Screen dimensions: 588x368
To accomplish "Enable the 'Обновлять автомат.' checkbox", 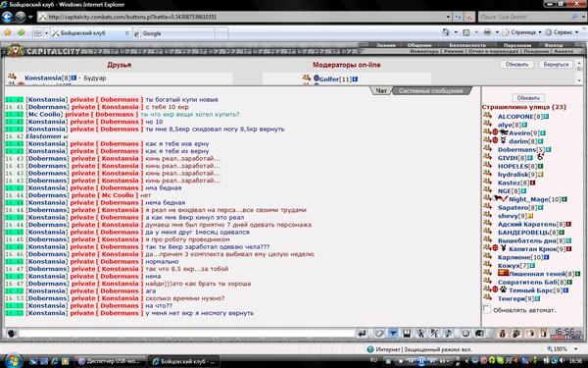I will click(x=487, y=309).
